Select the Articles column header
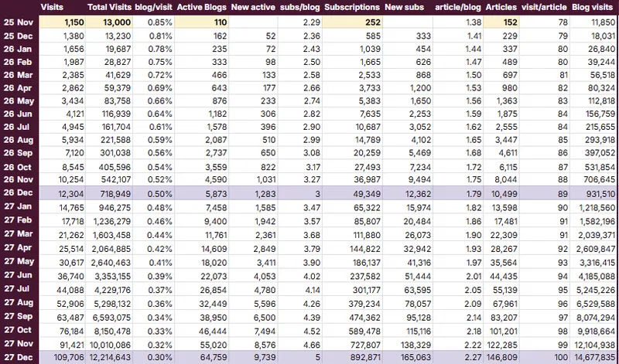Viewport: 619px width, 364px height. pyautogui.click(x=501, y=7)
